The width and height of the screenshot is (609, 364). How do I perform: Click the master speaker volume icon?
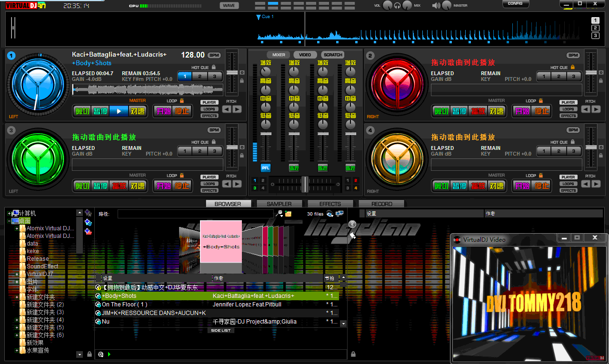(x=436, y=6)
